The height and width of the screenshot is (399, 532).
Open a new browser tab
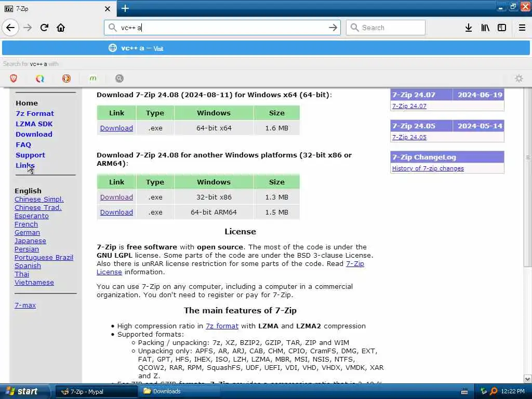[x=125, y=8]
